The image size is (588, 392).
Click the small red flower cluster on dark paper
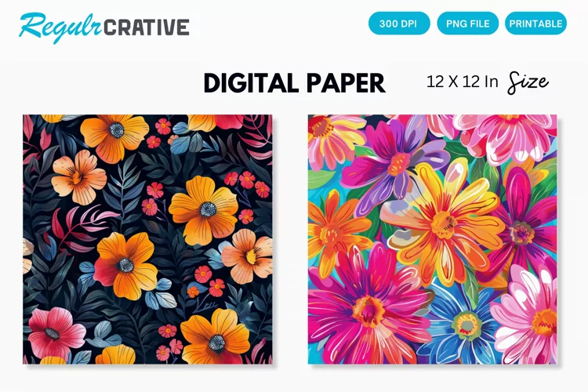pyautogui.click(x=247, y=182)
